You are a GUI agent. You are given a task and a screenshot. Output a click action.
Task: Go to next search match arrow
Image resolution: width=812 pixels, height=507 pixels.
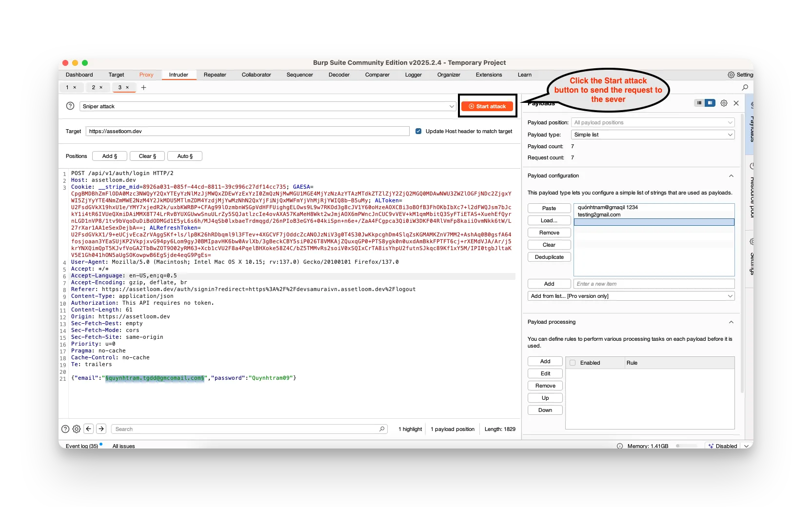[101, 429]
